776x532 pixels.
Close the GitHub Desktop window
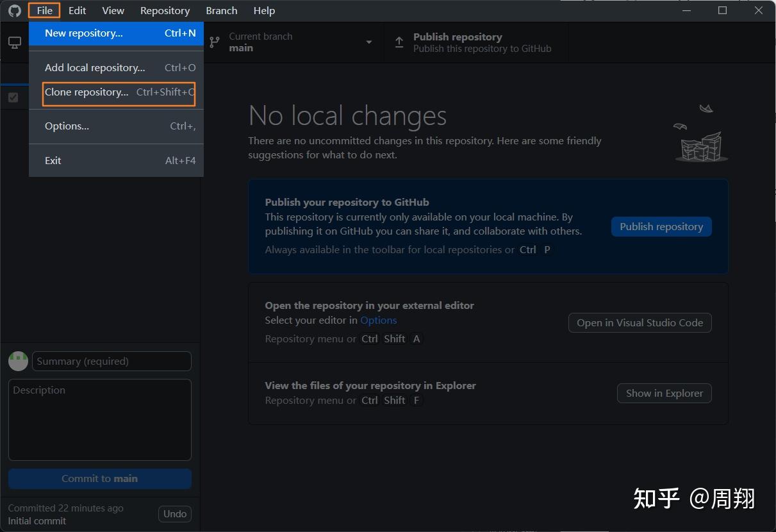pos(758,10)
